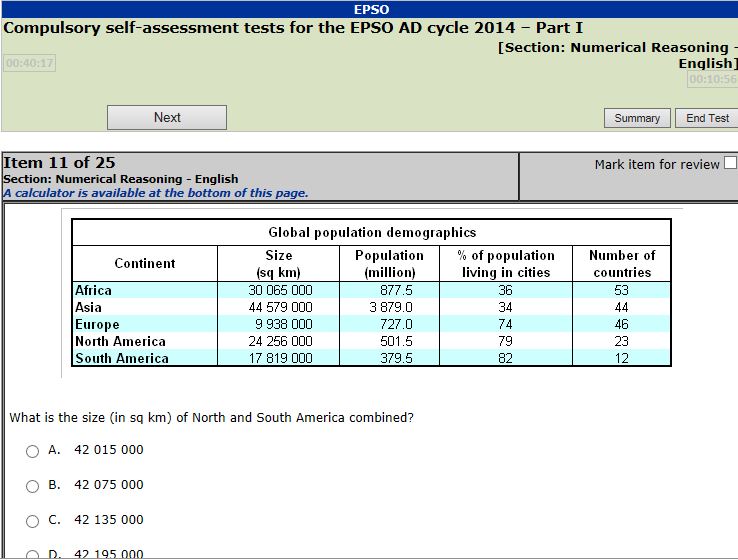Click the Africa row label
Screen dimensions: 738x560
pos(94,290)
